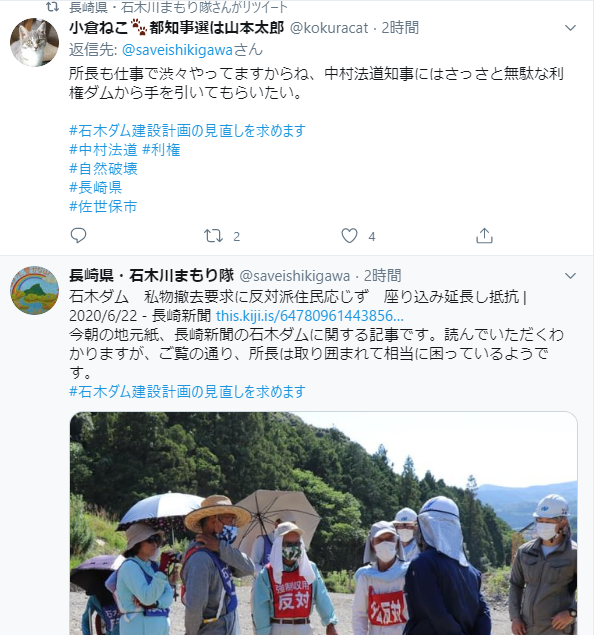Open the 長崎県・石木川まもり隊 display name profile
The width and height of the screenshot is (594, 635).
pos(152,275)
